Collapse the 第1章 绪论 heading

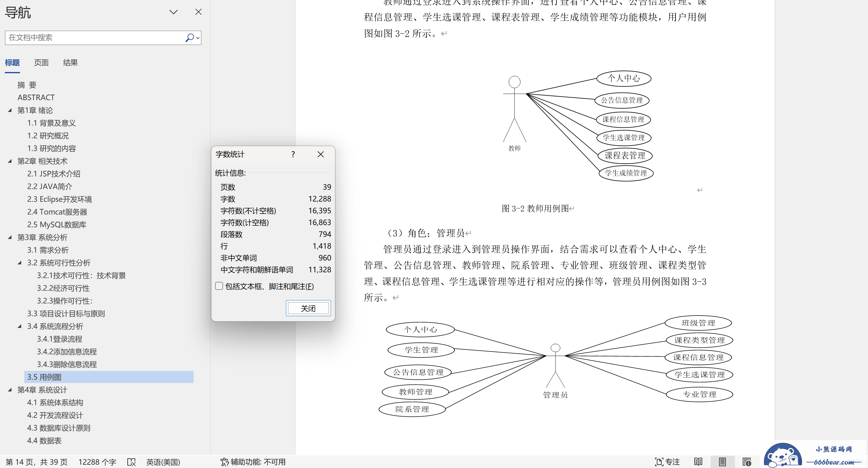tap(10, 110)
